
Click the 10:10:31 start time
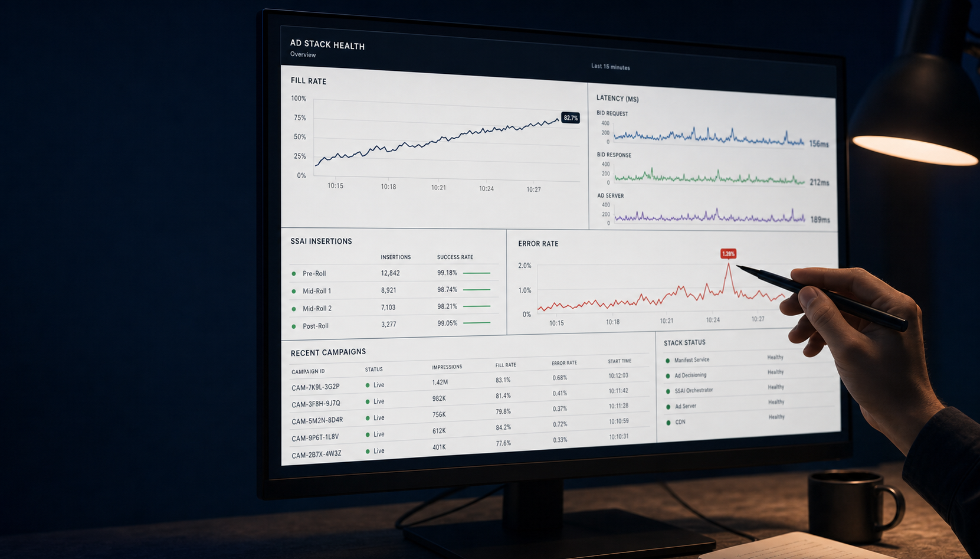click(x=618, y=436)
